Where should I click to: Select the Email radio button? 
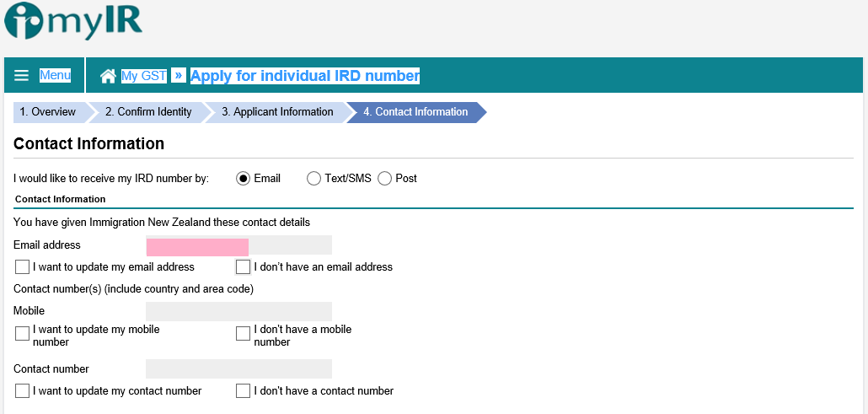(x=244, y=179)
